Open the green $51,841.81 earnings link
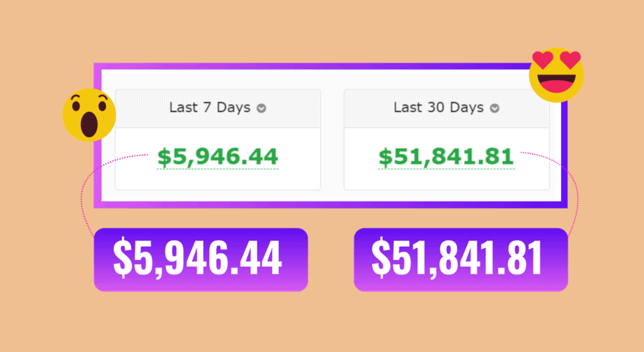 pos(446,157)
